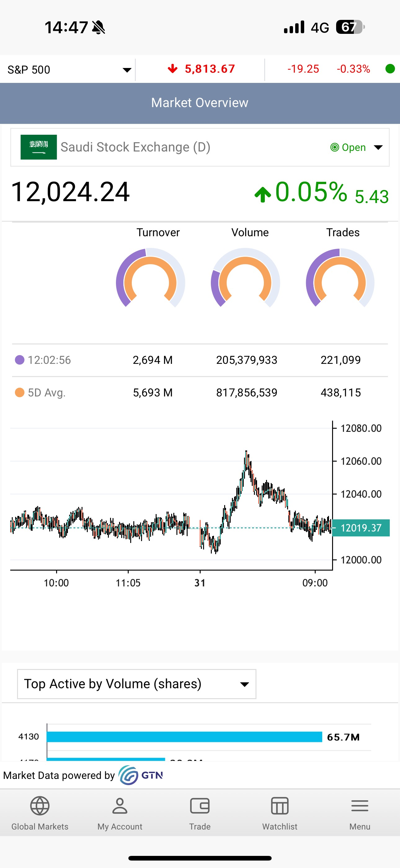400x868 pixels.
Task: Tap the 205,379,933 volume value
Action: click(247, 360)
